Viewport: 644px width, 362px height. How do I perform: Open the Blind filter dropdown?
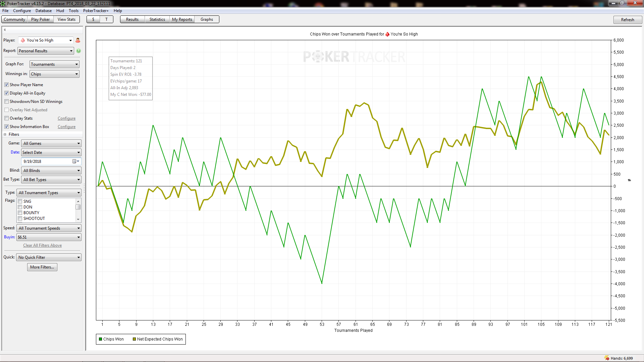51,171
